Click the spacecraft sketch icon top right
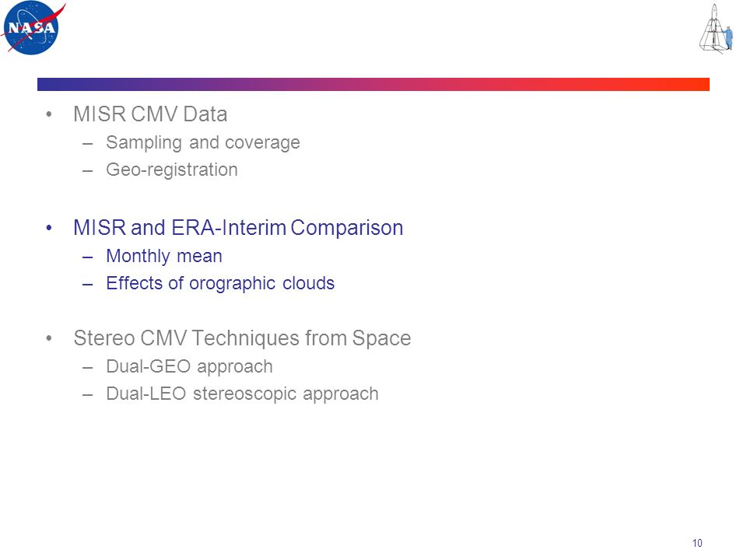Viewport: 747px width, 560px height. pos(716,29)
